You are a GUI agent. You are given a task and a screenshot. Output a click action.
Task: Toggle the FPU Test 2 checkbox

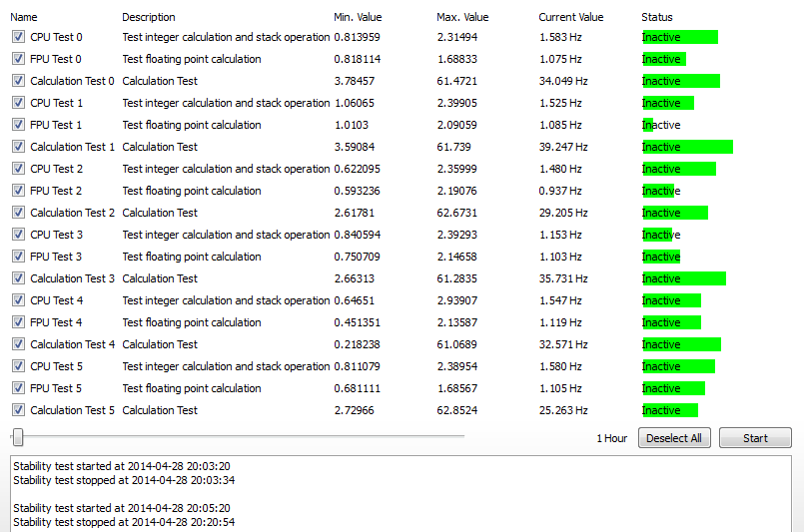[18, 191]
